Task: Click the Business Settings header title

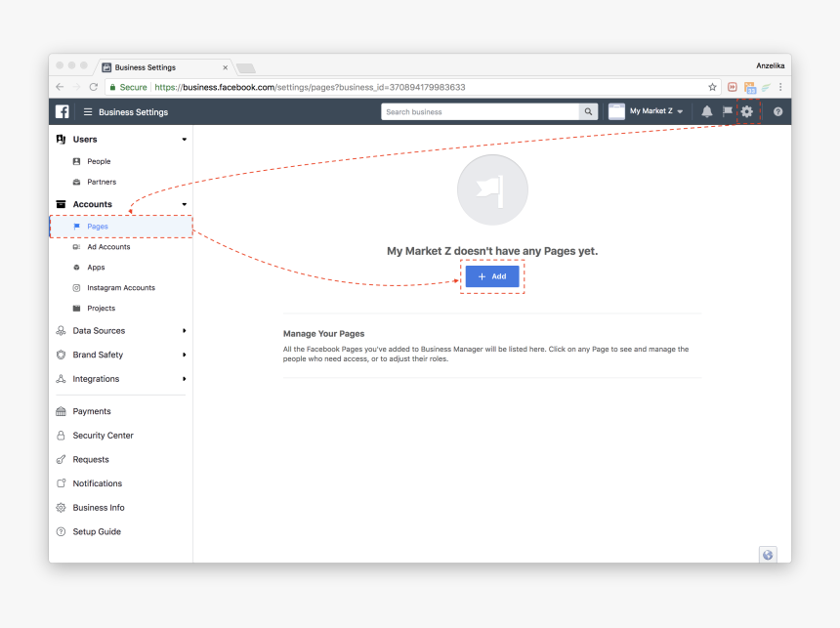Action: coord(134,112)
